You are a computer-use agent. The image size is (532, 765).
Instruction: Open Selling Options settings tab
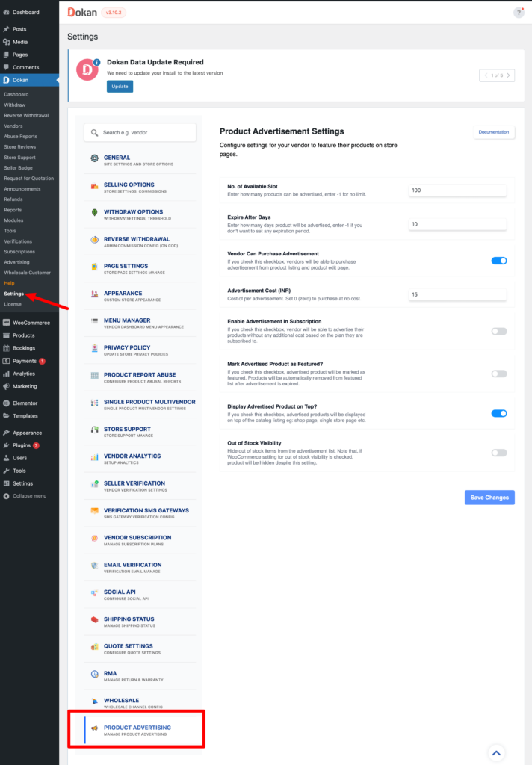point(129,185)
